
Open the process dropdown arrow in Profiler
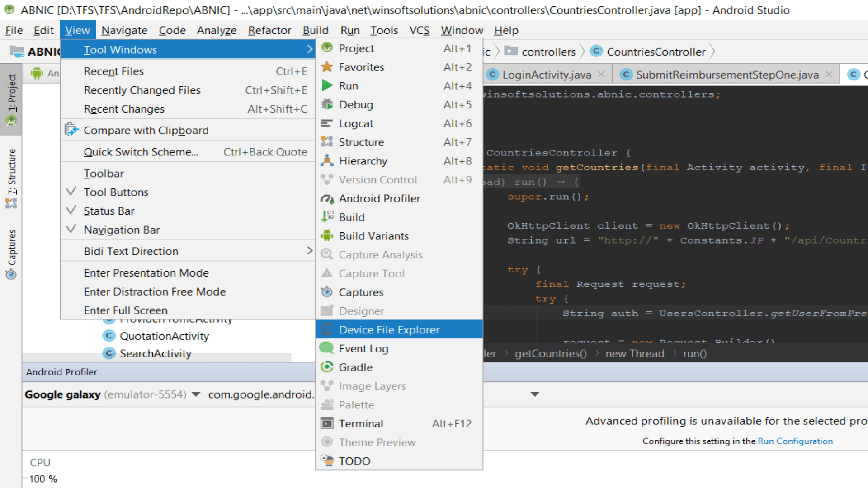(x=535, y=394)
